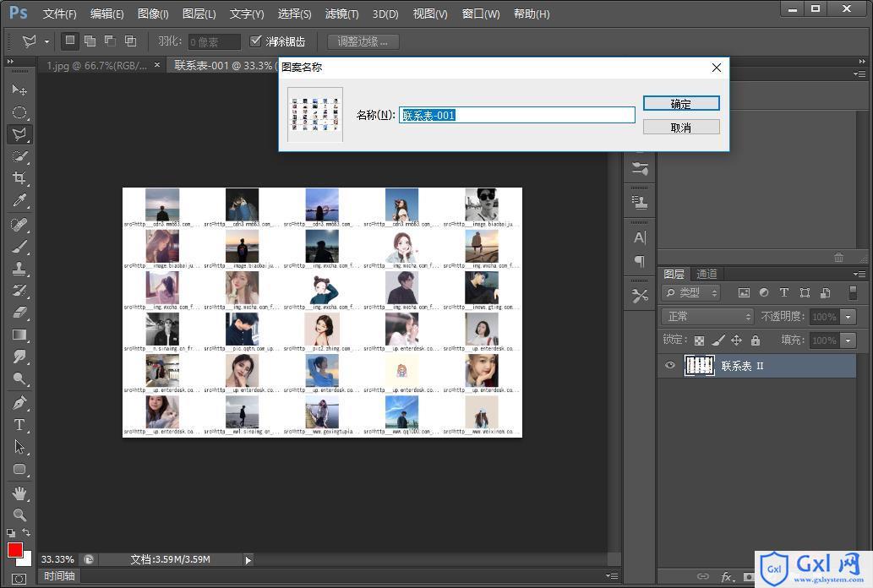Select the Brush tool
Screen dimensions: 873x588
pos(19,247)
